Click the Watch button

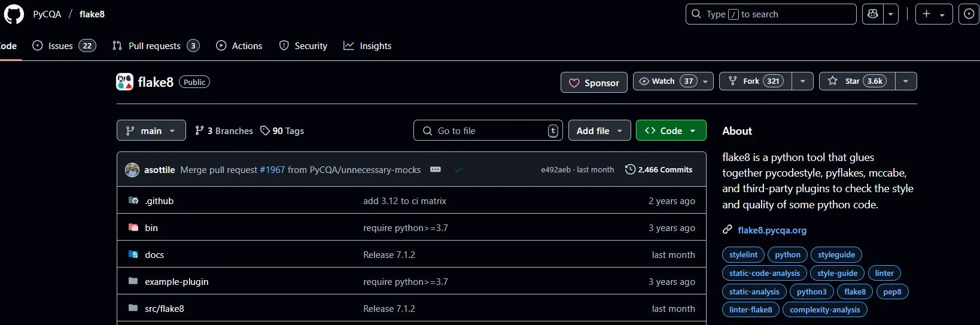673,81
